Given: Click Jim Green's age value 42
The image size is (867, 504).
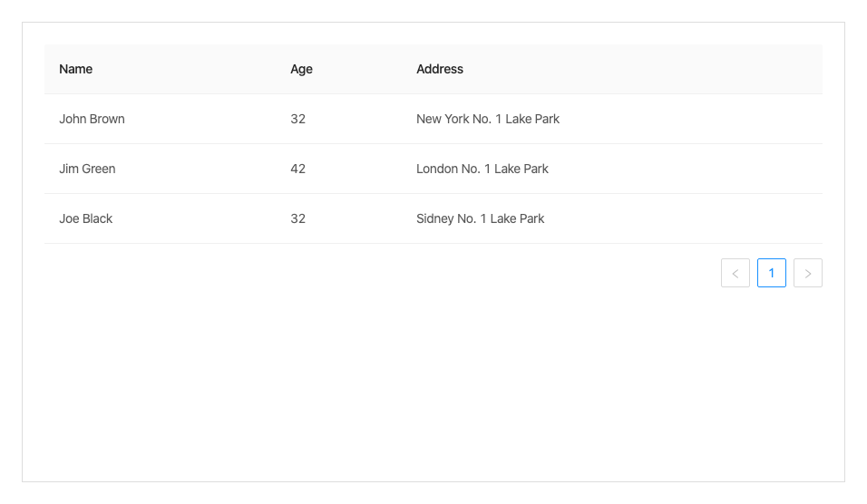Looking at the screenshot, I should [x=298, y=169].
